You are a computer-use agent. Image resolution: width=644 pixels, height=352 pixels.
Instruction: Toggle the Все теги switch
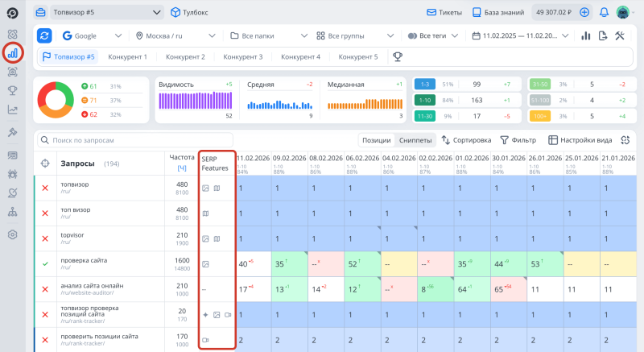tap(414, 36)
